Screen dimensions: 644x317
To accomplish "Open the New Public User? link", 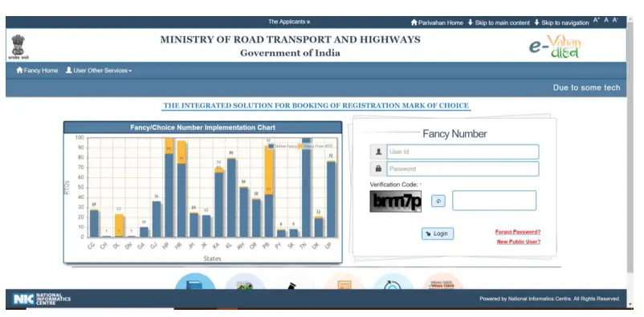I will (x=518, y=242).
